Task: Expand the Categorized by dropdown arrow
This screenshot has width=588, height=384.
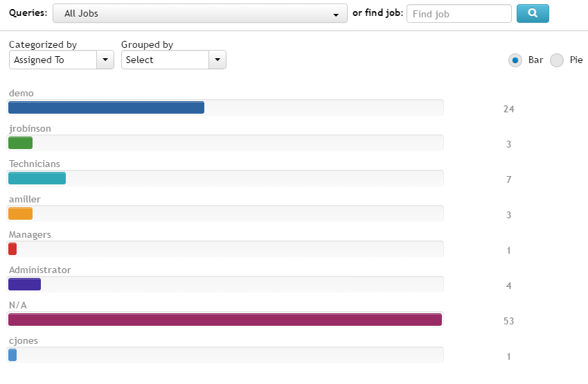Action: tap(105, 60)
